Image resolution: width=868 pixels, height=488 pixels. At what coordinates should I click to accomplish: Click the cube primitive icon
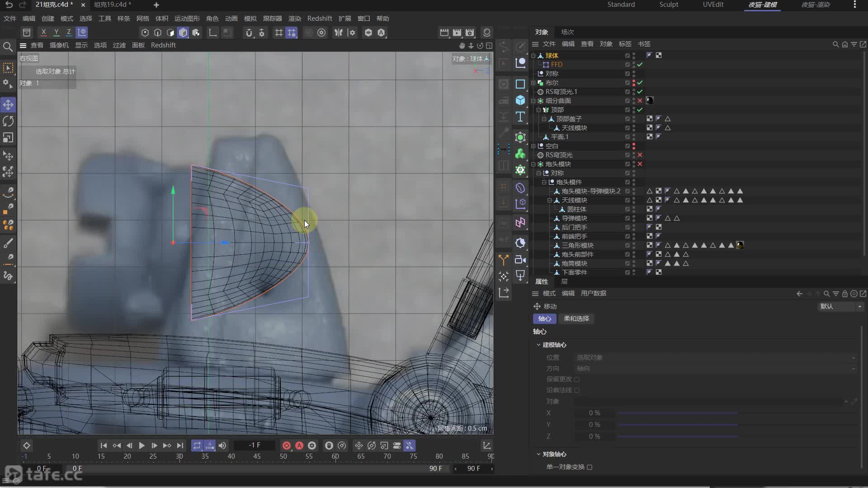tap(520, 100)
